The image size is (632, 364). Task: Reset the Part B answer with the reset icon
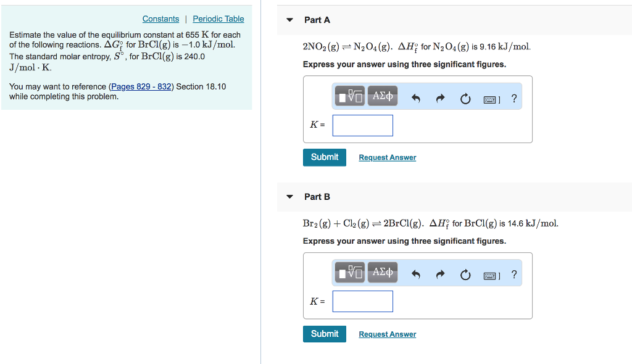tap(465, 272)
